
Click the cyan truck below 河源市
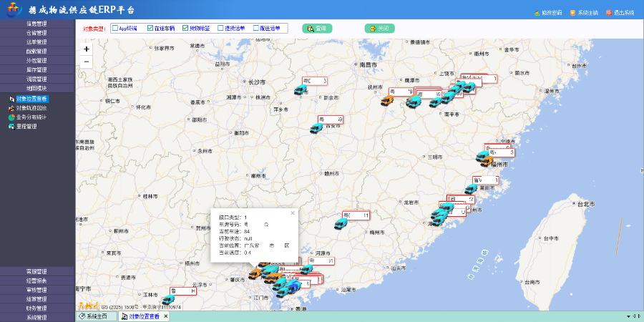[x=307, y=270]
